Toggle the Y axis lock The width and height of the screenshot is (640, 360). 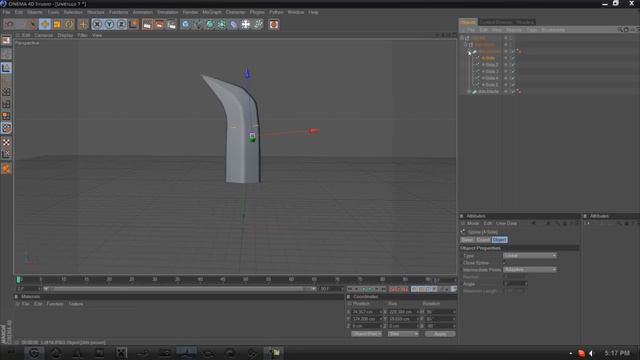109,24
